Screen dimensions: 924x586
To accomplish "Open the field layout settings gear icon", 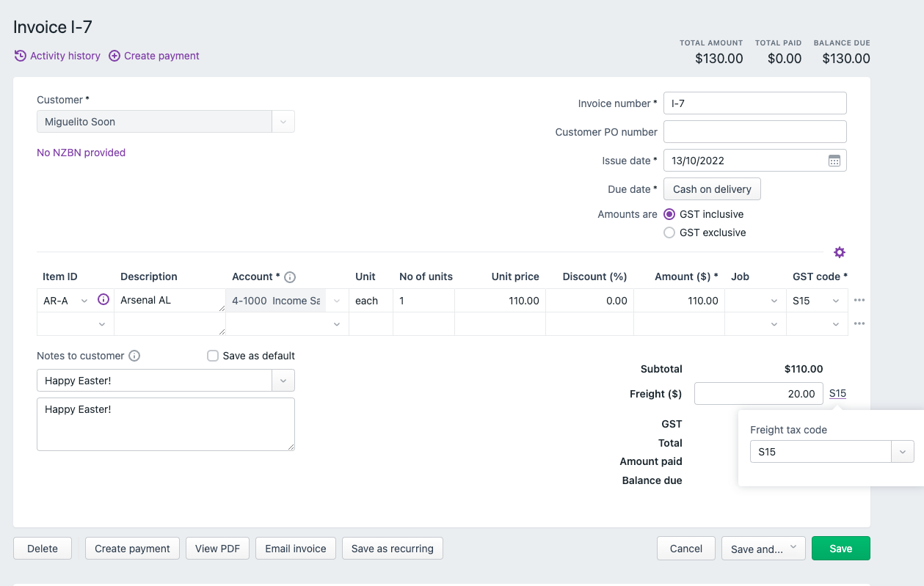I will pyautogui.click(x=840, y=252).
